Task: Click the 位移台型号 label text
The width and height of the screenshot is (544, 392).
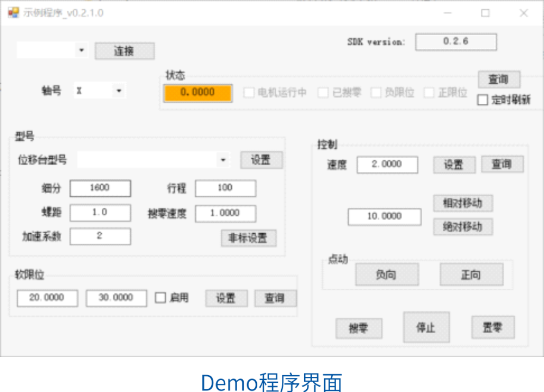Action: coord(42,160)
